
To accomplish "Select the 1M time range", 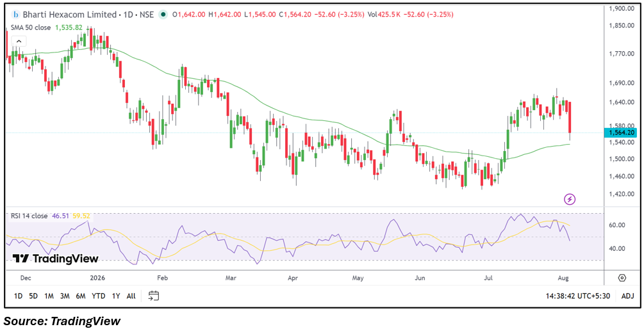I will tap(49, 296).
